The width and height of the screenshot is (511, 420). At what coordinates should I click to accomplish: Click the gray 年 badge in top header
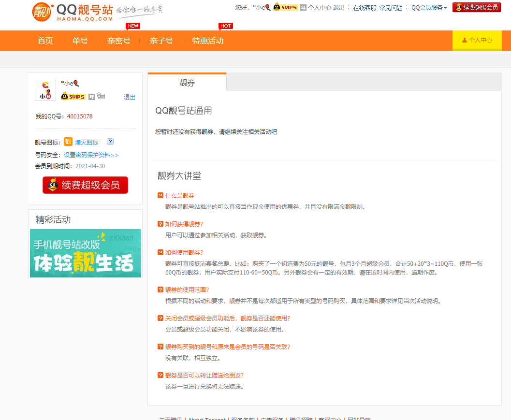tap(303, 8)
